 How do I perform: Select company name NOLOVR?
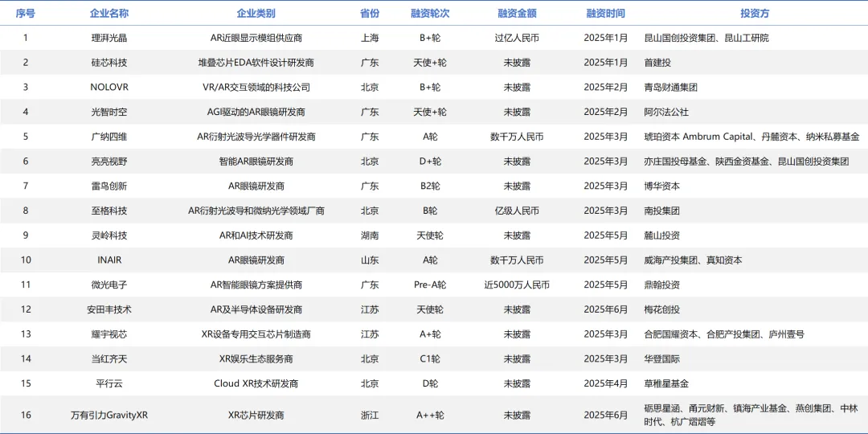click(109, 88)
